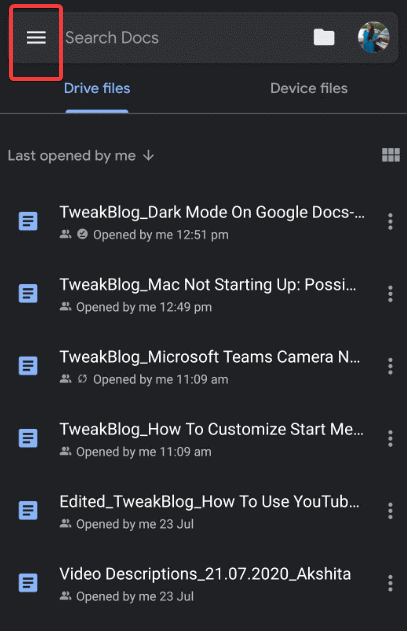Click the shared people icon on Video Descriptions file
Screen dimensions: 407x631
[66, 596]
